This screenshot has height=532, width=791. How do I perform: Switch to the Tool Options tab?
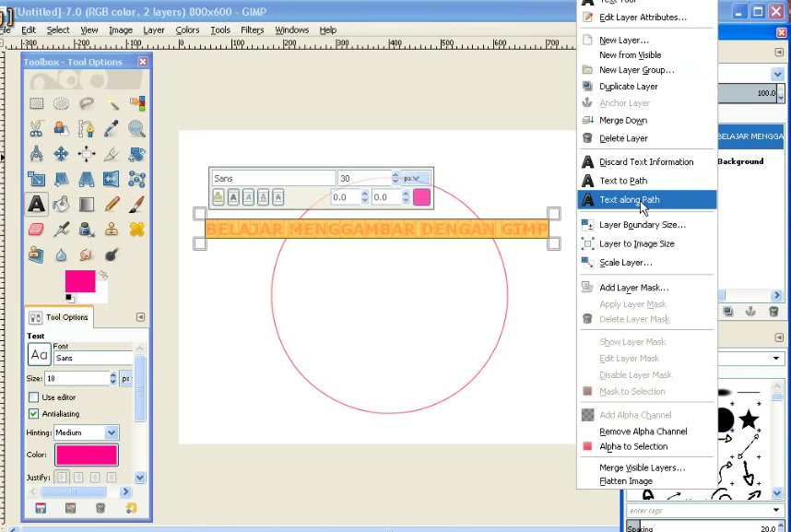60,317
